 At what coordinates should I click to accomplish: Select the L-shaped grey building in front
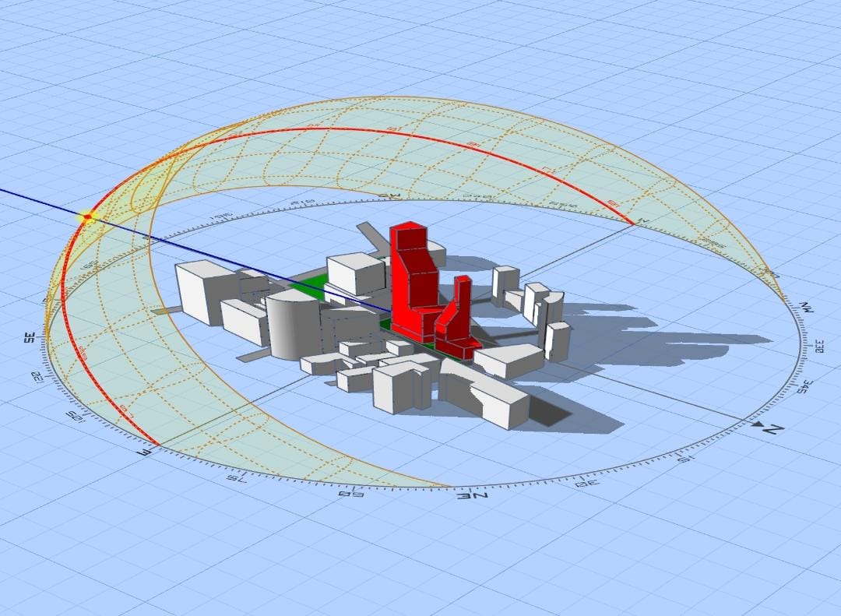[403, 385]
